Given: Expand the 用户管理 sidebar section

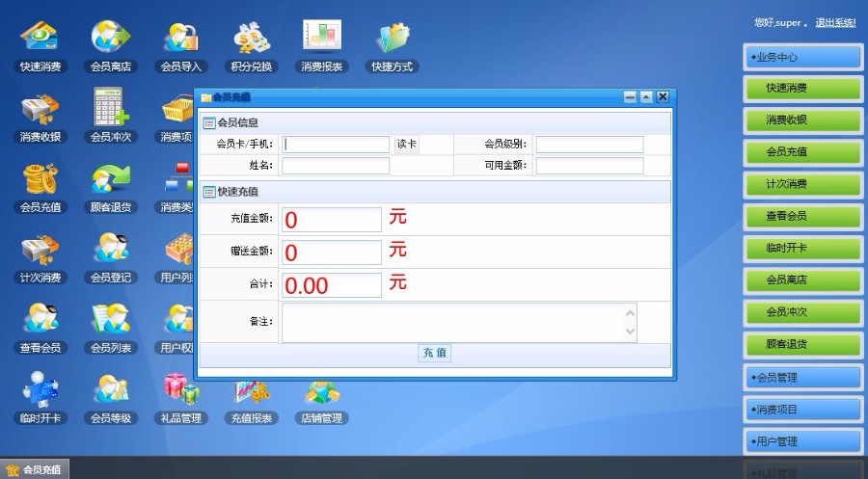Looking at the screenshot, I should pyautogui.click(x=802, y=442).
